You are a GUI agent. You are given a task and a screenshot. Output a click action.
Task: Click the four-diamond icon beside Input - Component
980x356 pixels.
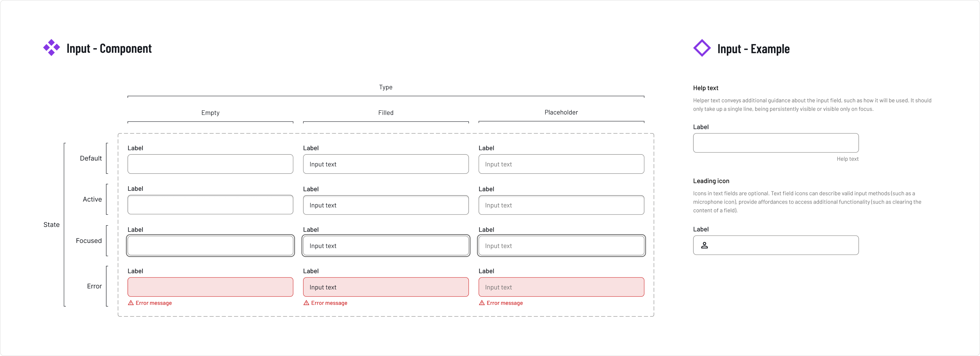tap(51, 48)
